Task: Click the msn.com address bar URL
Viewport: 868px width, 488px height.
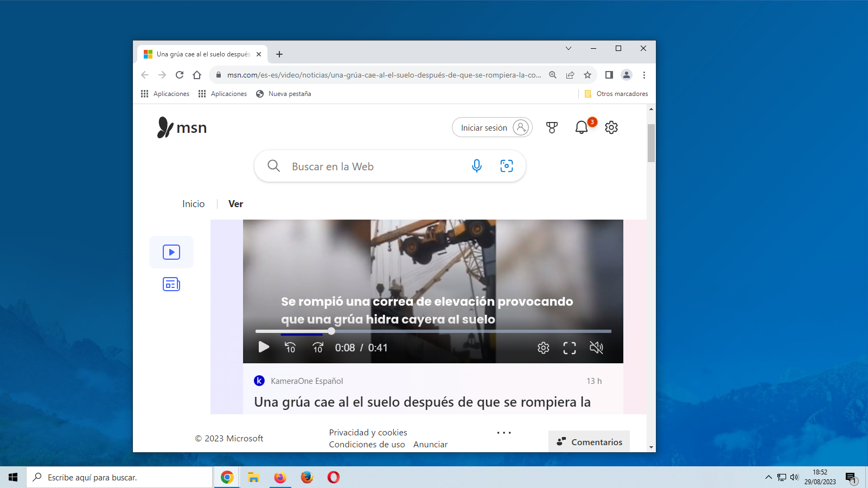Action: click(x=384, y=75)
